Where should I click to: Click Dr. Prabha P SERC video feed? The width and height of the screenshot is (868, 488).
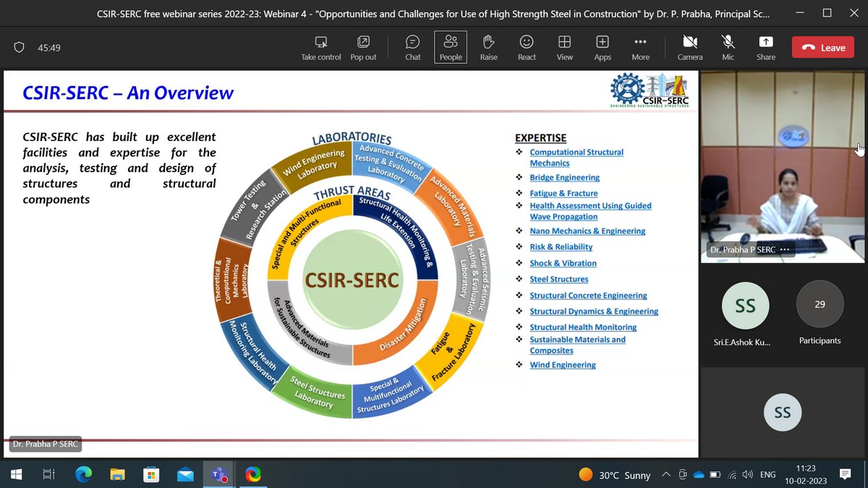coord(782,167)
